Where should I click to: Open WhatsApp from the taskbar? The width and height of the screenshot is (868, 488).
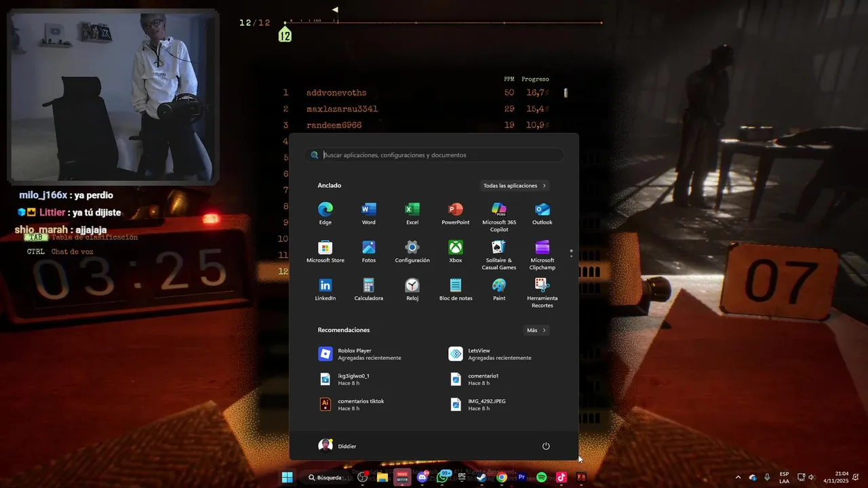[442, 477]
